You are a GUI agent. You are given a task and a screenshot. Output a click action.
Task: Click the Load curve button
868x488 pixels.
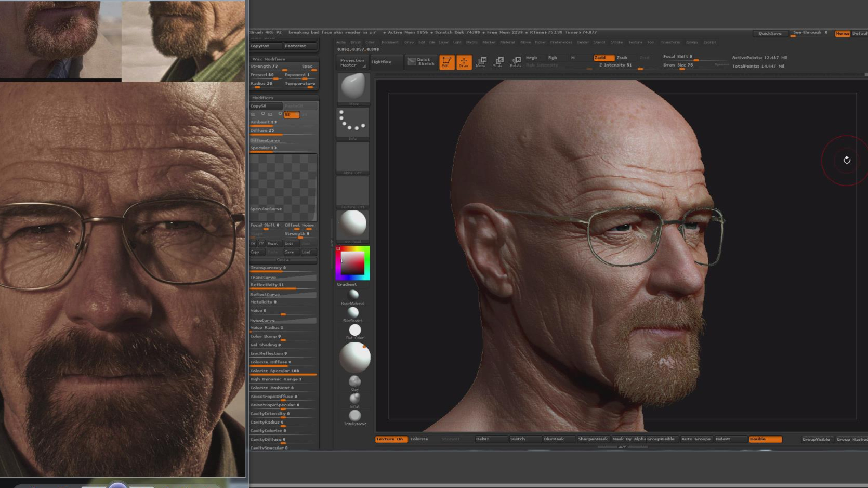pos(308,252)
